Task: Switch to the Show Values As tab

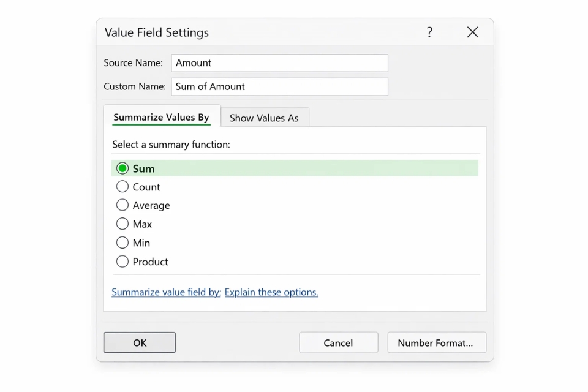Action: point(265,117)
